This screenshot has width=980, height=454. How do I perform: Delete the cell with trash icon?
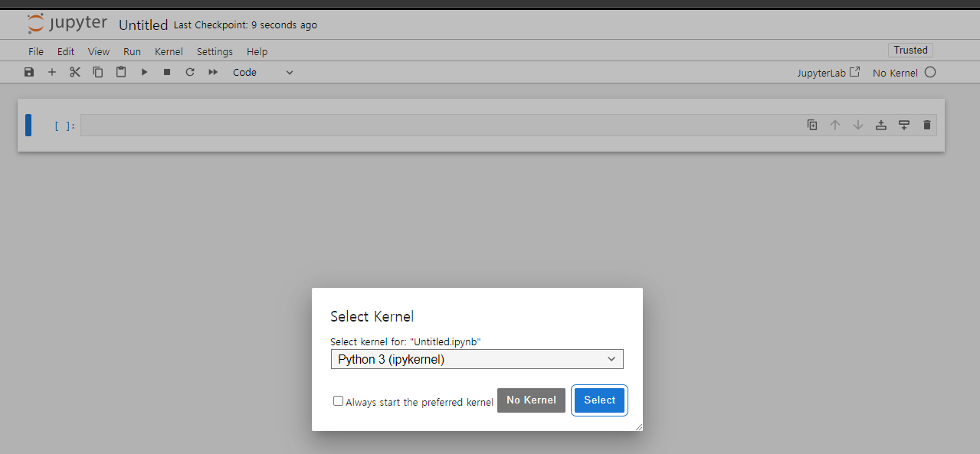(927, 125)
